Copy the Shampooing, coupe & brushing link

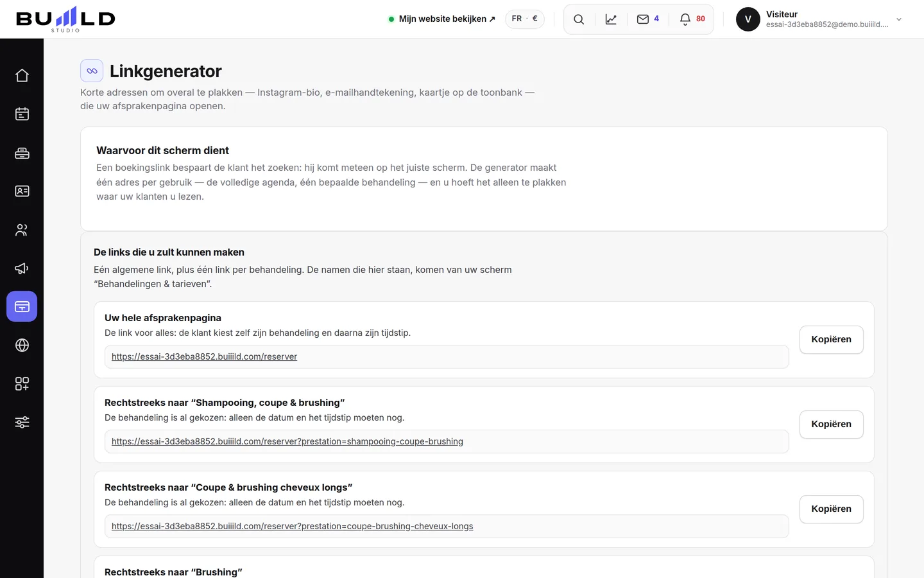coord(831,425)
